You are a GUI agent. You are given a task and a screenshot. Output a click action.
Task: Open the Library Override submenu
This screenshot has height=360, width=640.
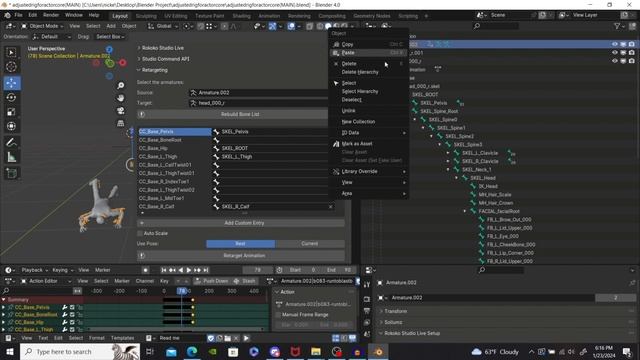coord(369,171)
